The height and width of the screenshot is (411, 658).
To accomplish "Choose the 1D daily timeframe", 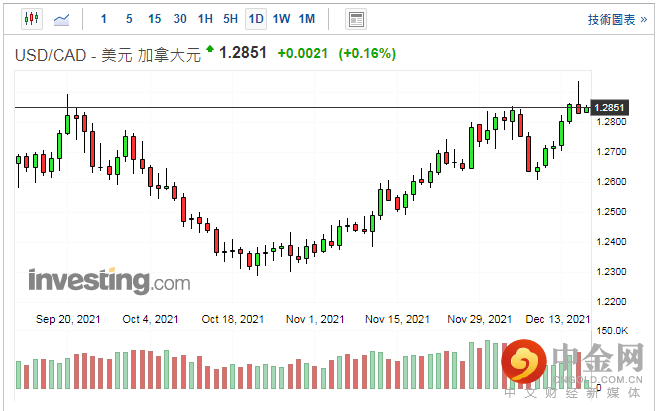I will click(x=256, y=19).
